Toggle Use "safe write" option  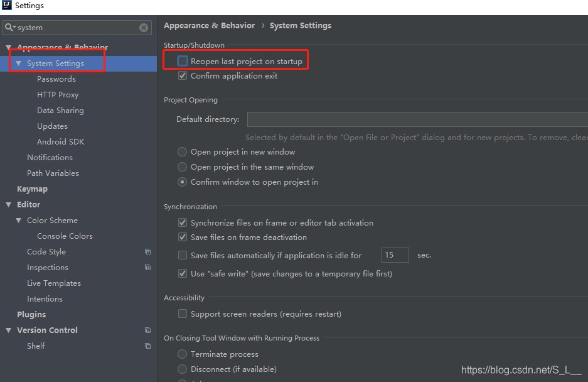(183, 273)
